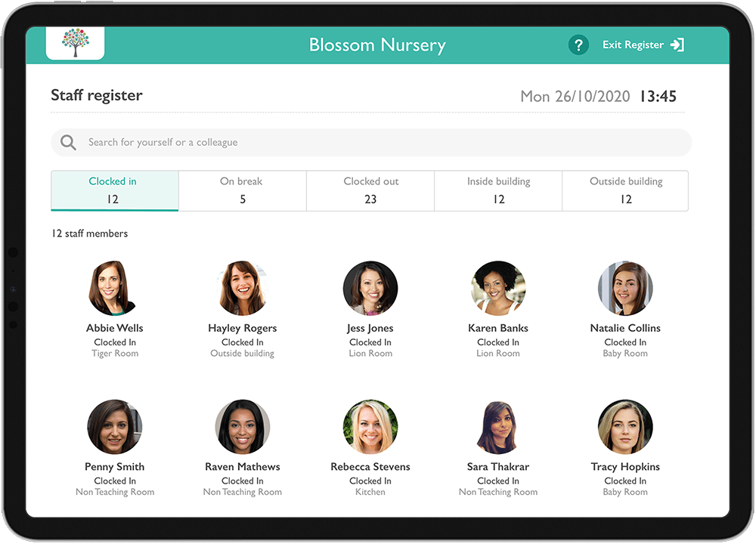The width and height of the screenshot is (756, 544).
Task: Open help via the question mark icon
Action: click(578, 45)
